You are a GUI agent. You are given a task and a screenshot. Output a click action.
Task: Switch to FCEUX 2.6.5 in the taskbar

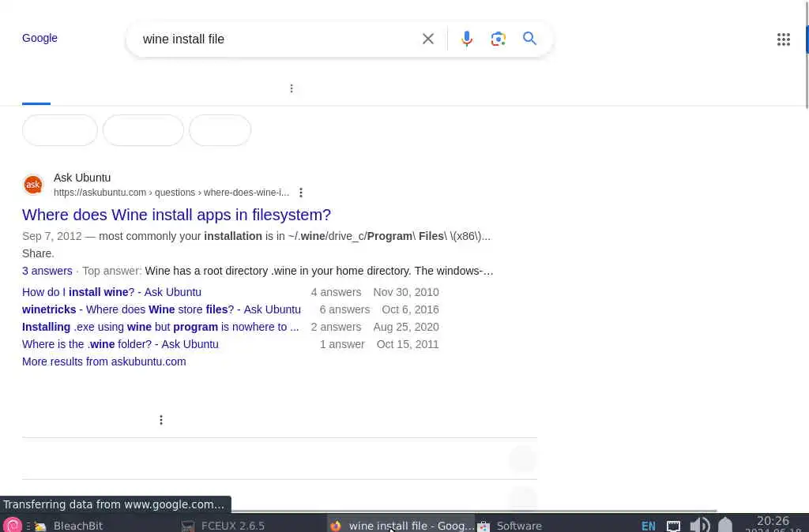(x=223, y=526)
